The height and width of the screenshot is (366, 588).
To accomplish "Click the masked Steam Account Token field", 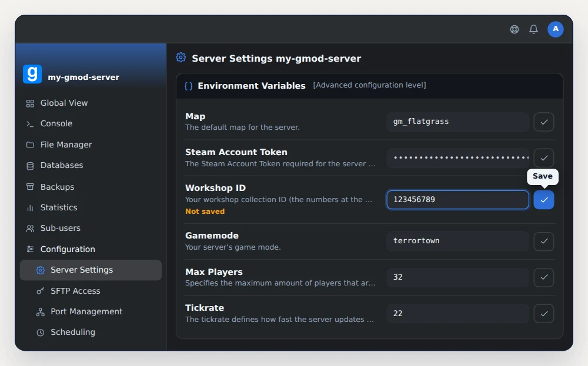I will click(457, 157).
